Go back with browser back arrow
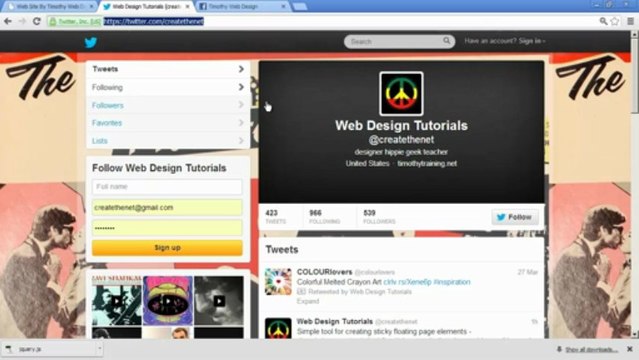Viewport: 639px width, 360px height. 8,21
